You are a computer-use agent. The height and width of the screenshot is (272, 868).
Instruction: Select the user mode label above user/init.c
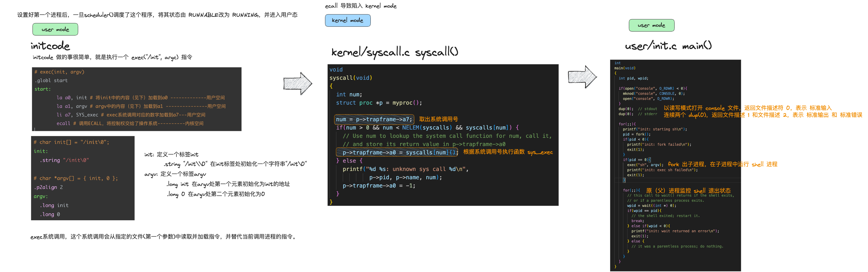coord(651,25)
